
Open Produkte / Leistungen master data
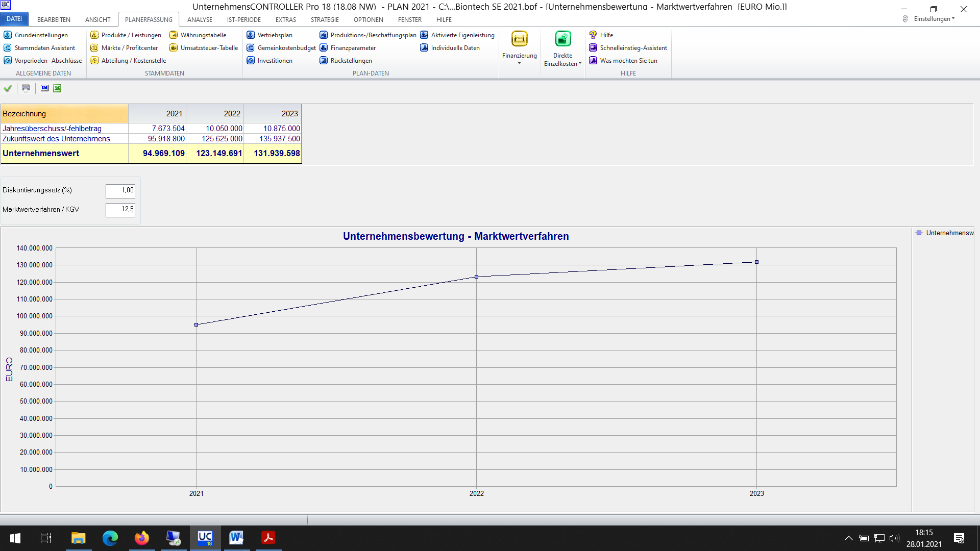131,35
